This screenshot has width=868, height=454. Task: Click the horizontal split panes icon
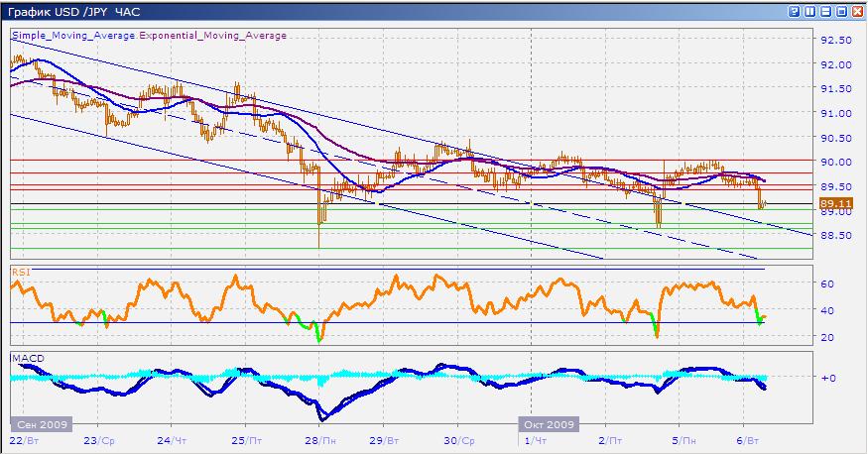tap(826, 10)
